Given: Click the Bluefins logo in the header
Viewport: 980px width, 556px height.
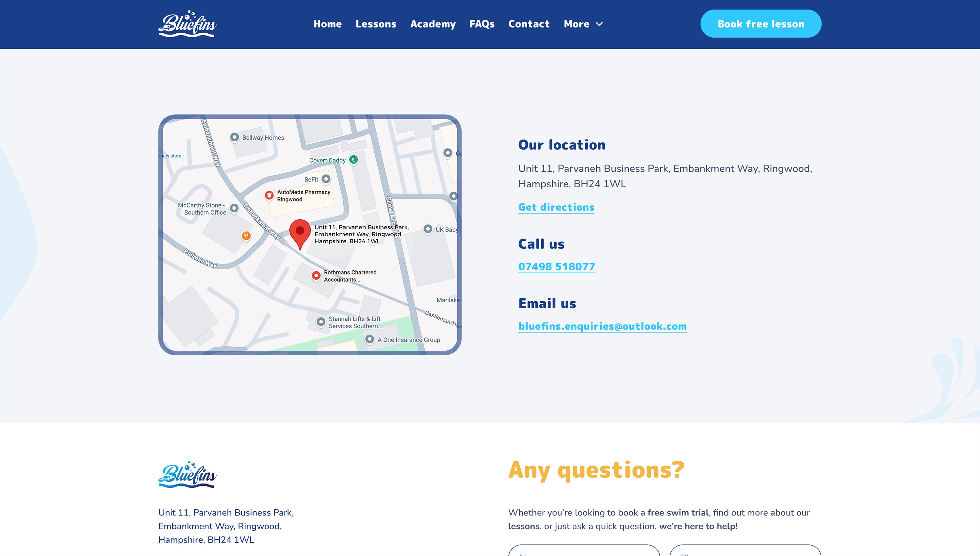Looking at the screenshot, I should tap(187, 24).
